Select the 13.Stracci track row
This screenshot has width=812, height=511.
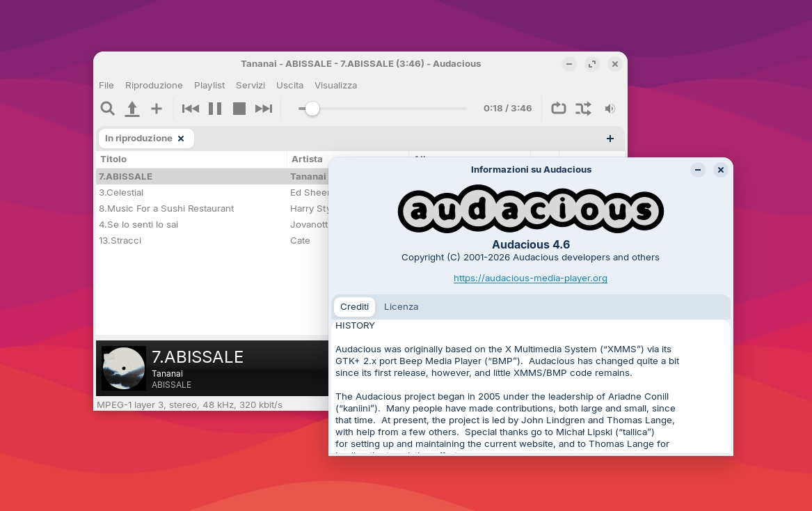(212, 240)
